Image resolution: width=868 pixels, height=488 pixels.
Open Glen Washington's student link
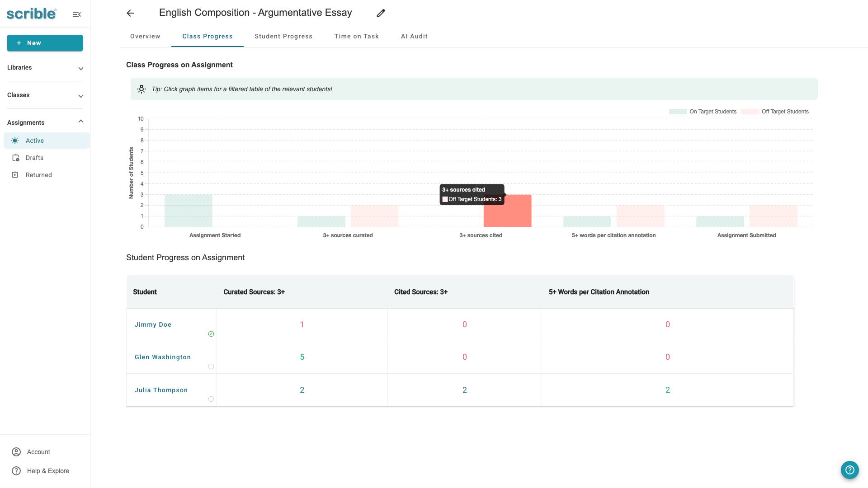[163, 357]
